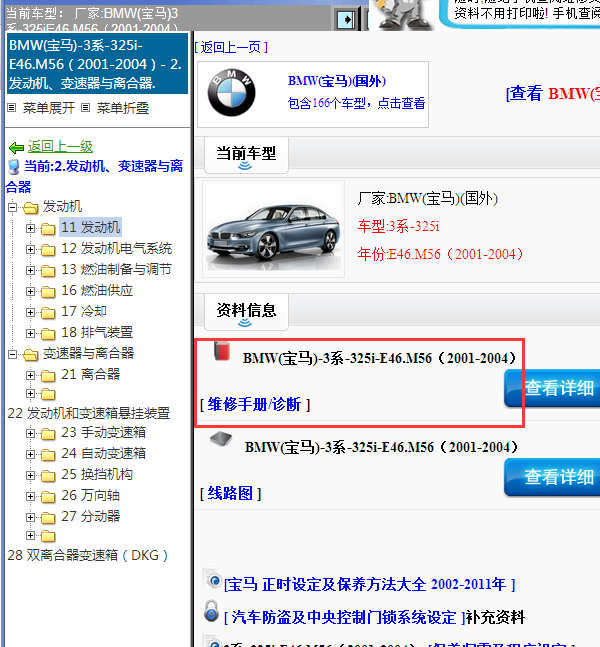The width and height of the screenshot is (600, 647).
Task: Click the 菜单折叠 icon
Action: tap(85, 108)
